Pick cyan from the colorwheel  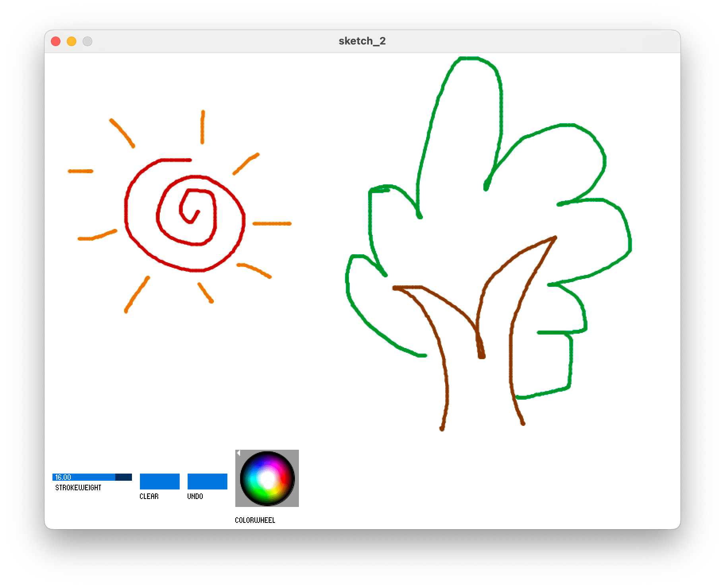click(253, 478)
